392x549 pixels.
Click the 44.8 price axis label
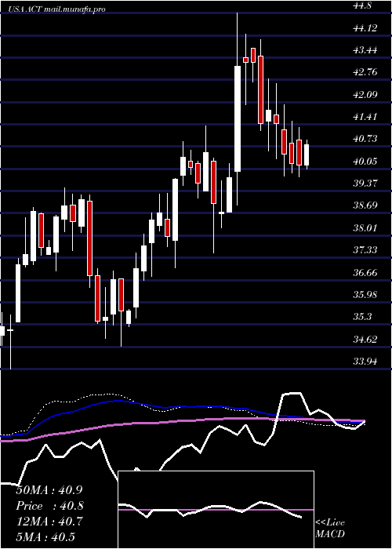point(362,6)
